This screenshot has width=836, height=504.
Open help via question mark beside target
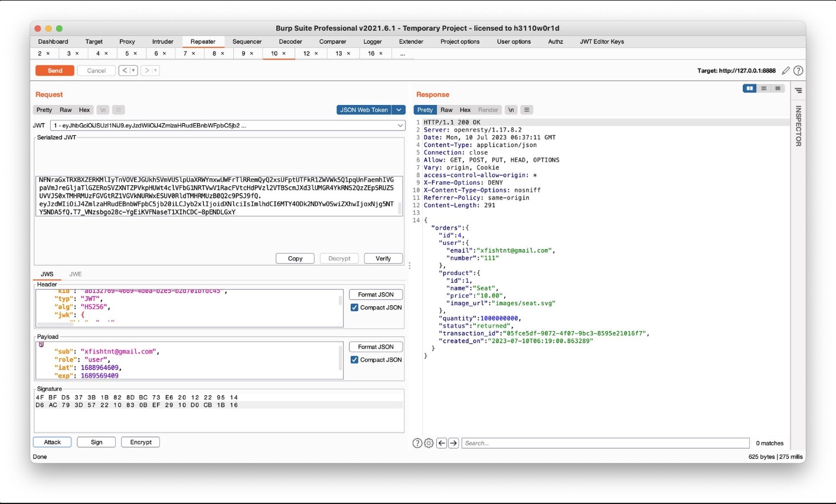pos(798,71)
